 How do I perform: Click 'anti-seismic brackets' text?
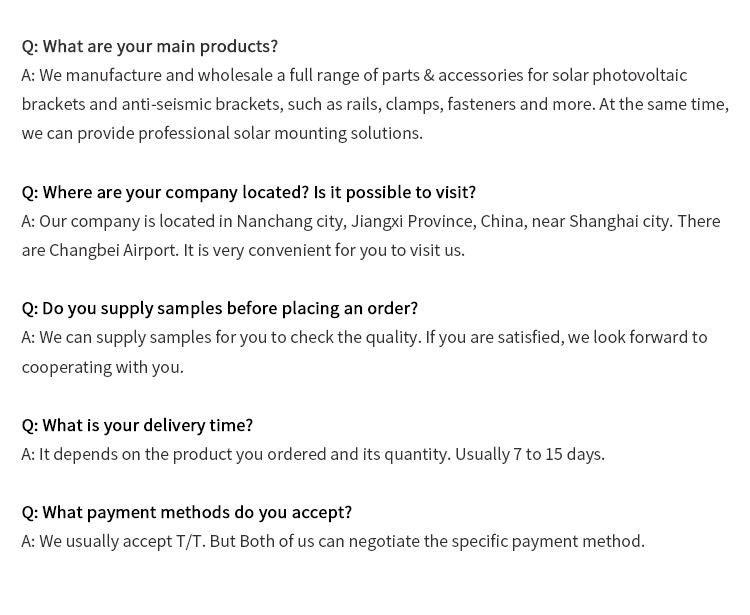201,104
